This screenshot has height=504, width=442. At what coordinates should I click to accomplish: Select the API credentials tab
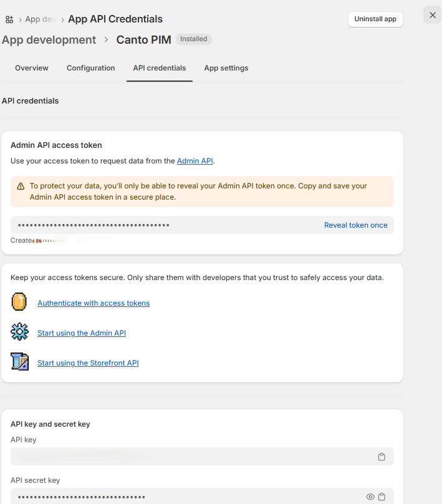pyautogui.click(x=160, y=68)
